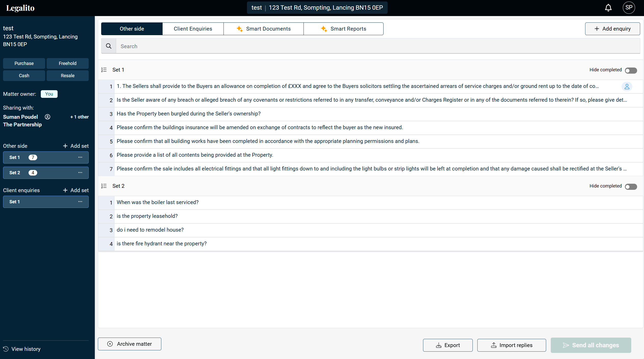The image size is (644, 359).
Task: Open the notifications bell
Action: point(608,8)
